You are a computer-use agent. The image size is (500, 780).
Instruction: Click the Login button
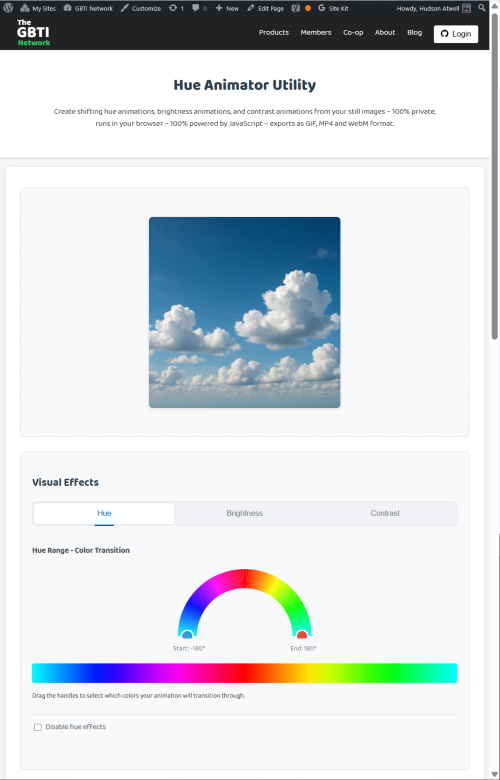pos(456,34)
